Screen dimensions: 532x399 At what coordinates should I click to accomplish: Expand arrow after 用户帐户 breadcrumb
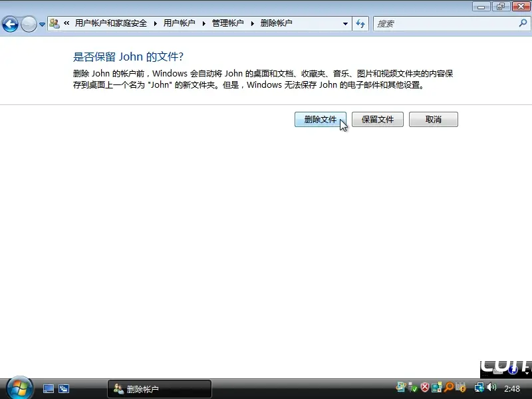[204, 23]
